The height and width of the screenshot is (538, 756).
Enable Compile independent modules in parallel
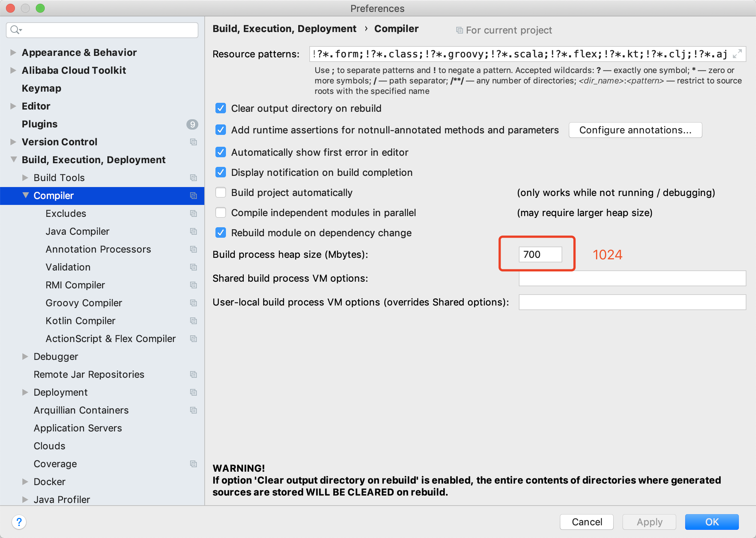pyautogui.click(x=221, y=213)
